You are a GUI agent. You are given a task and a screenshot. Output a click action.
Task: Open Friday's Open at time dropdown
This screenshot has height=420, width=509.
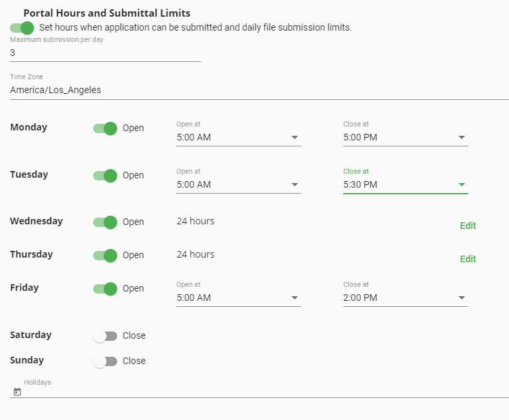click(x=238, y=298)
